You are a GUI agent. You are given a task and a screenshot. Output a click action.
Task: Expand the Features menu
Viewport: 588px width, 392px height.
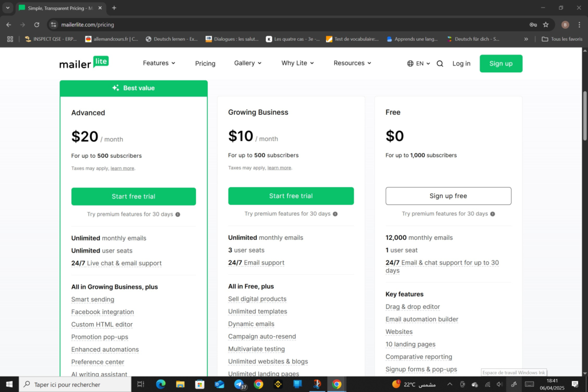pos(159,63)
